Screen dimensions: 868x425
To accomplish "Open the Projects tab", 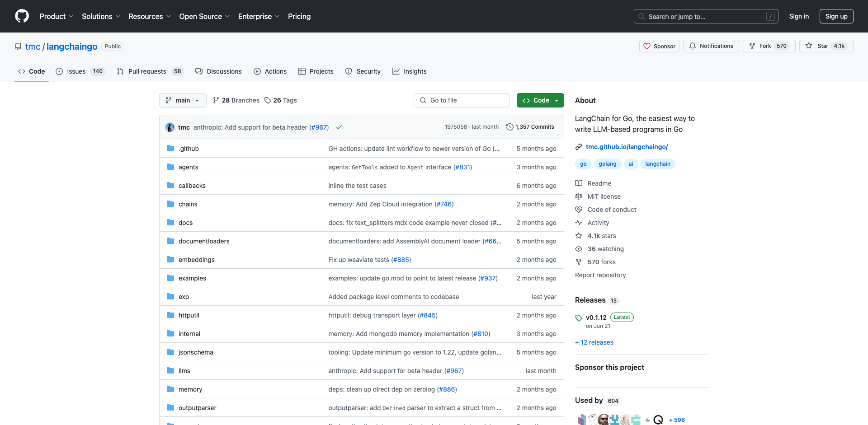I will click(316, 71).
